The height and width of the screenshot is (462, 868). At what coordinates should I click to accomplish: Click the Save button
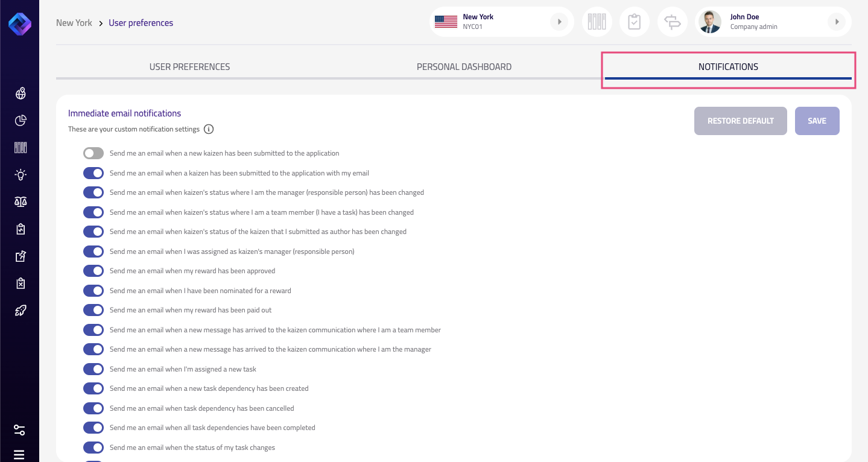click(x=817, y=121)
